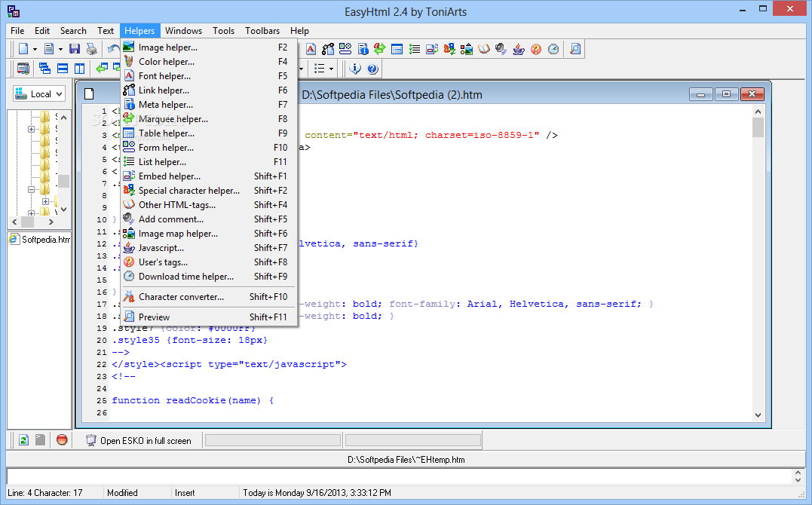
Task: Click the New file toolbar icon
Action: [23, 49]
